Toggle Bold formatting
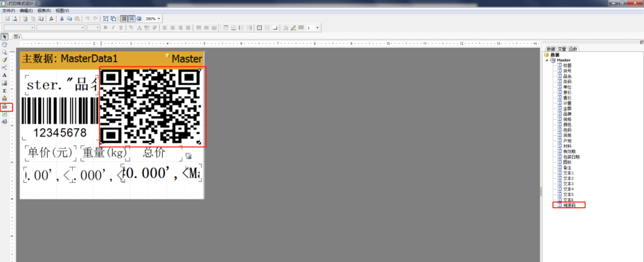644x262 pixels. pos(106,28)
